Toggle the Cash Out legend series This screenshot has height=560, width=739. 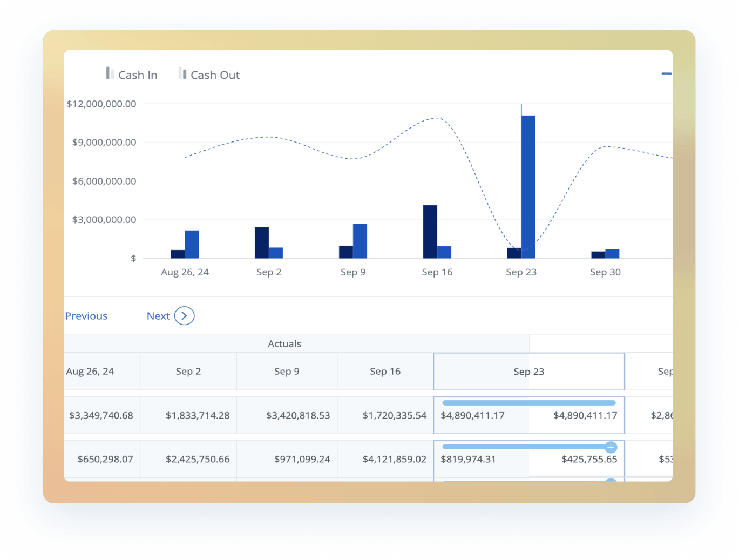point(209,75)
